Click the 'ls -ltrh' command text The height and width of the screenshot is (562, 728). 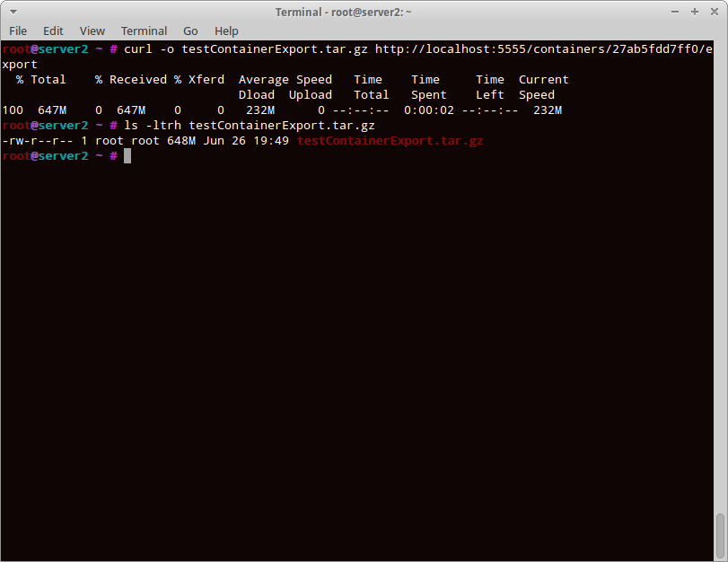(x=153, y=126)
